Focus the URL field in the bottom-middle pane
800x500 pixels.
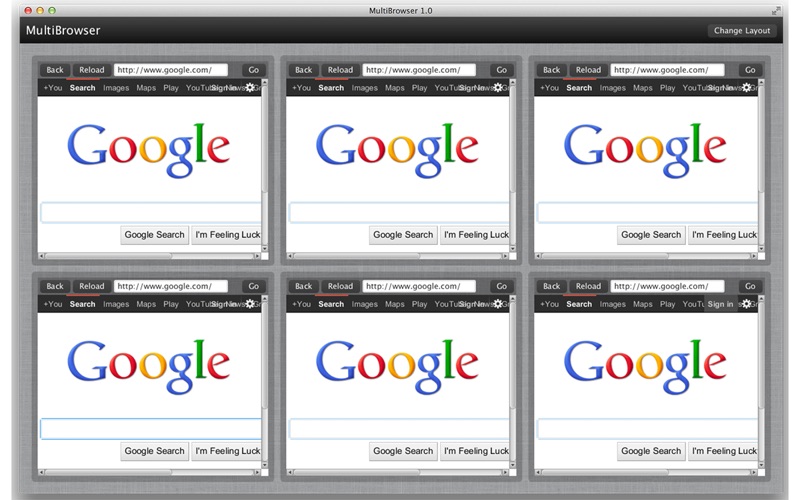[419, 286]
